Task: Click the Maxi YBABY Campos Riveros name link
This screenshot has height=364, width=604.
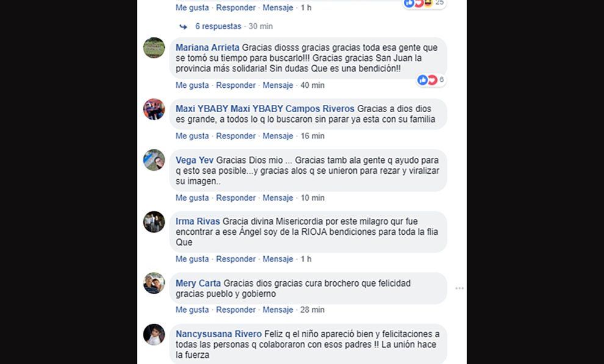Action: tap(265, 109)
